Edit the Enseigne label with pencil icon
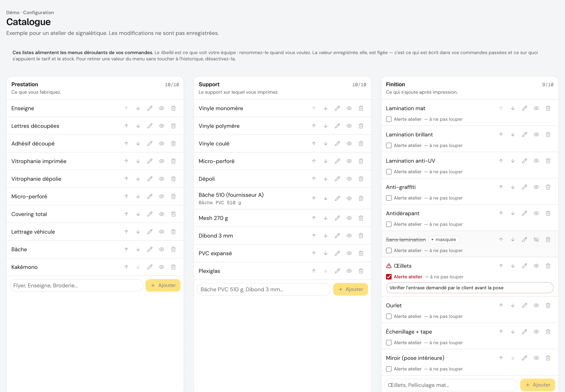This screenshot has width=565, height=392. [x=150, y=108]
